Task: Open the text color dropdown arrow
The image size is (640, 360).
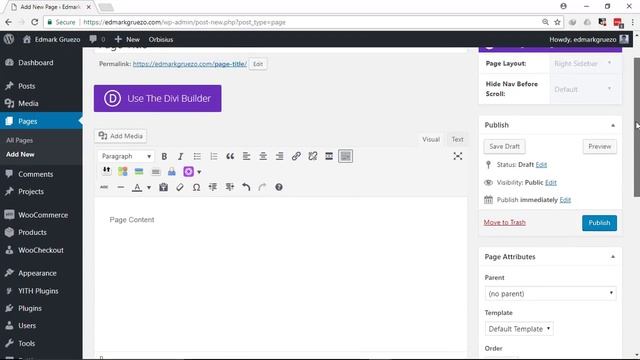Action: click(149, 188)
